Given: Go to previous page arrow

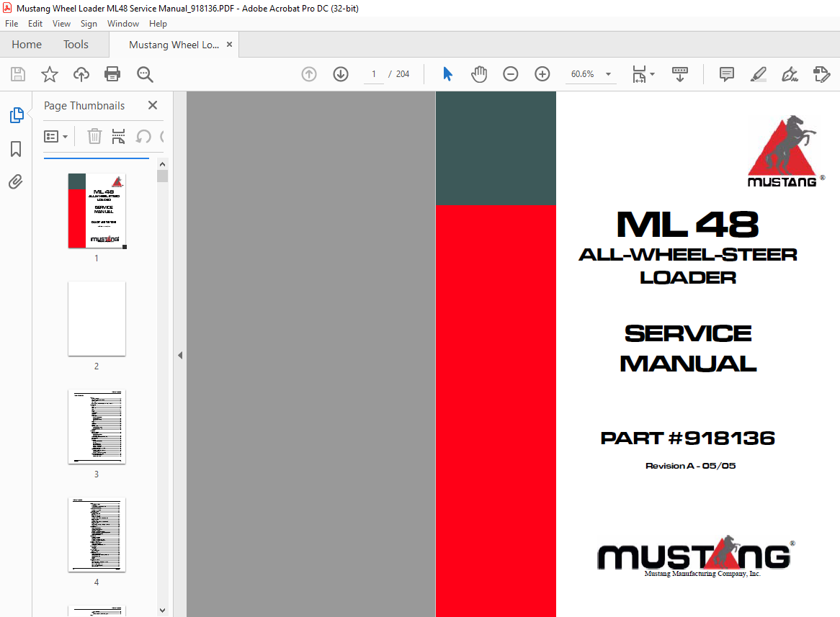Looking at the screenshot, I should (x=309, y=74).
